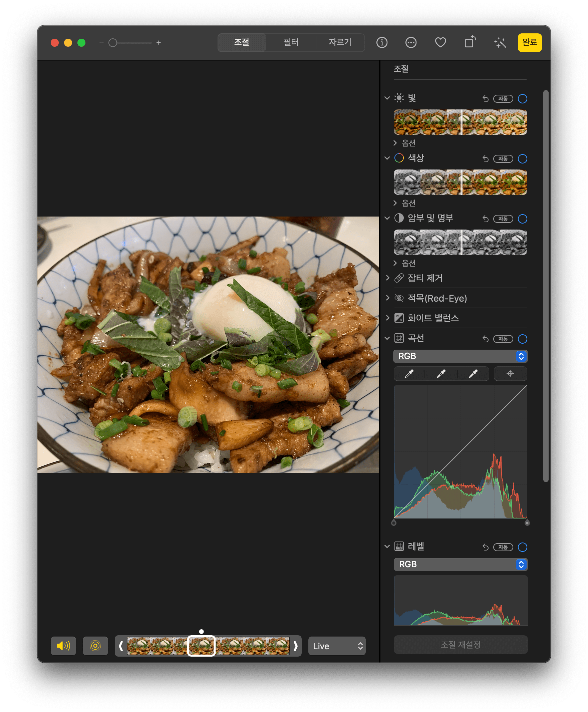The image size is (588, 712).
Task: Switch to the 필터 tab
Action: tap(291, 43)
